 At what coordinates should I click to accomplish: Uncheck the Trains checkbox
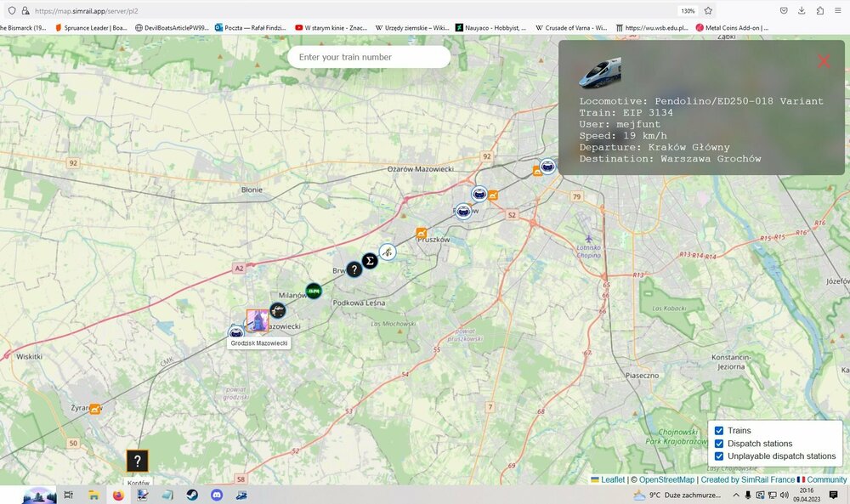pyautogui.click(x=719, y=431)
